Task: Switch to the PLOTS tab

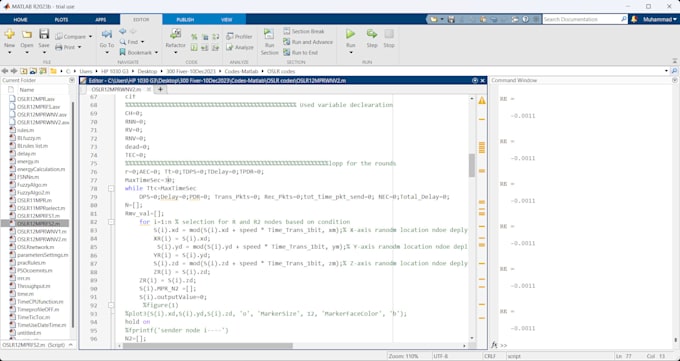Action: tap(61, 20)
